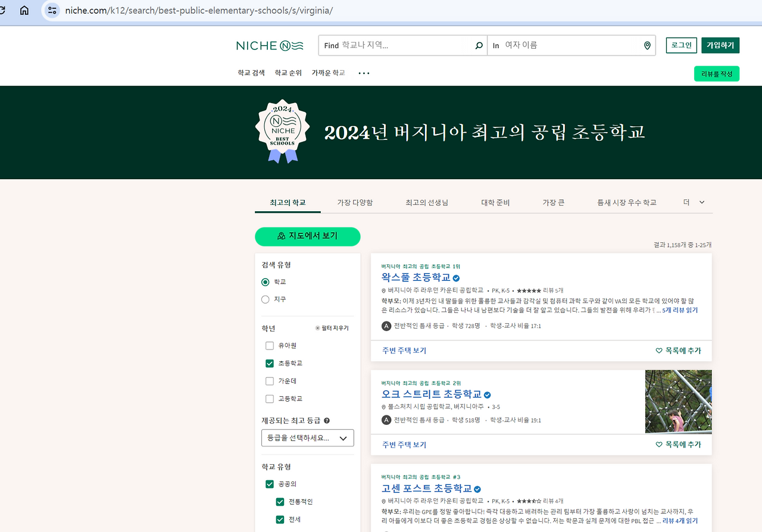
Task: Click the 리뷰를 작성 button
Action: [717, 74]
